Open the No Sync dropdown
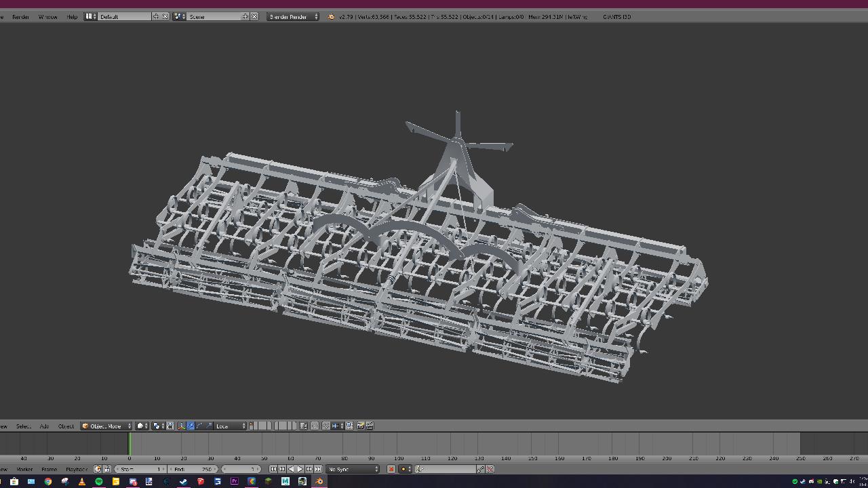The image size is (868, 488). pyautogui.click(x=353, y=469)
